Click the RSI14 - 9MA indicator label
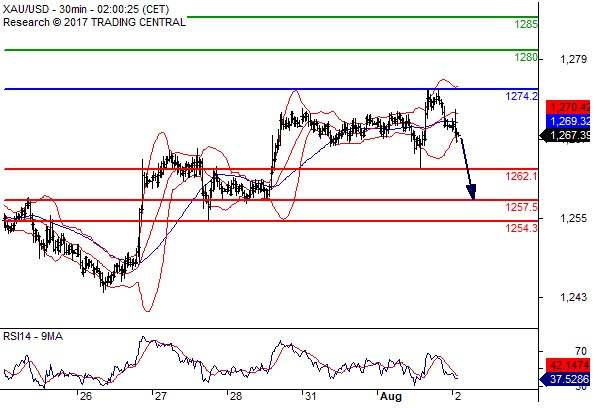Screen dimensions: 594x408 coord(33,336)
